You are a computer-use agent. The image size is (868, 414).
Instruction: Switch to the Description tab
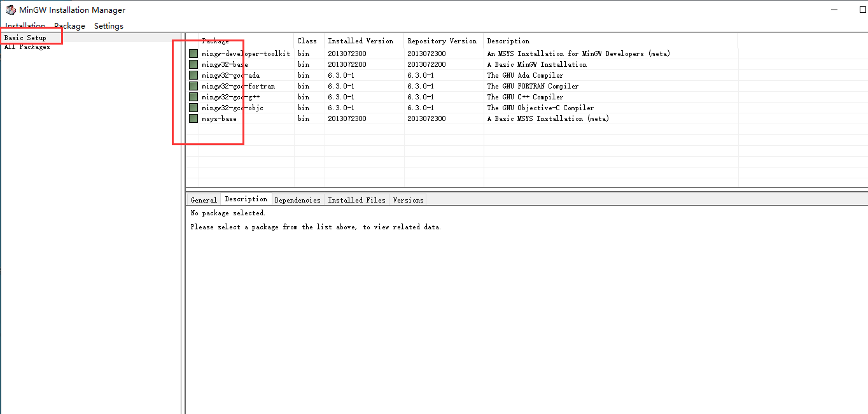coord(246,199)
